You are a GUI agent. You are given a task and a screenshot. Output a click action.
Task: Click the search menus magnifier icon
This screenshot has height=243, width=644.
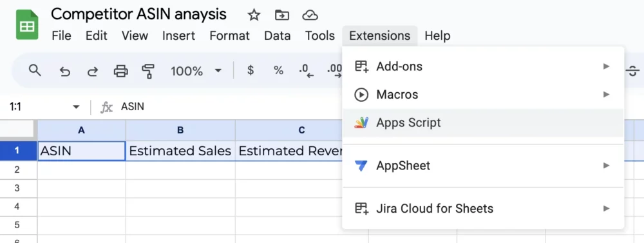[35, 71]
